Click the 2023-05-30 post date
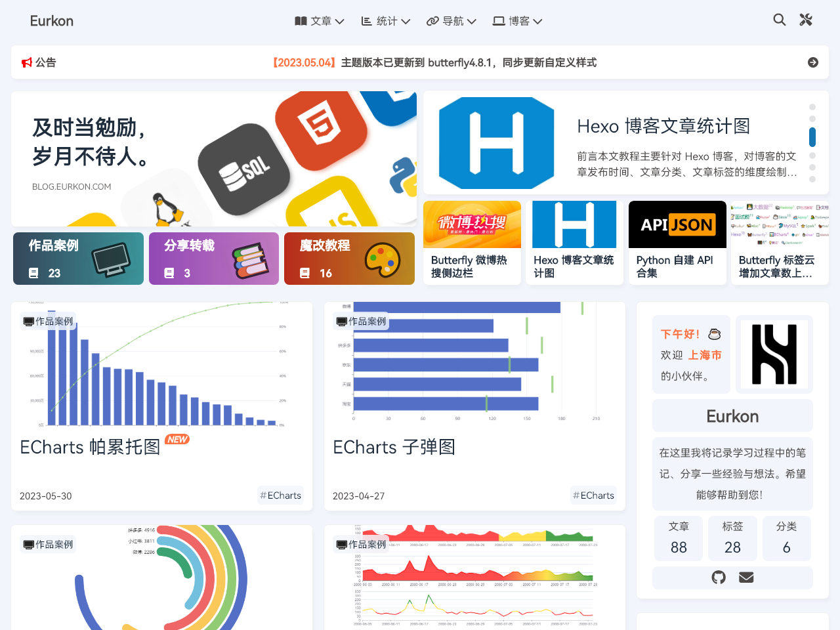840x630 pixels. (45, 496)
